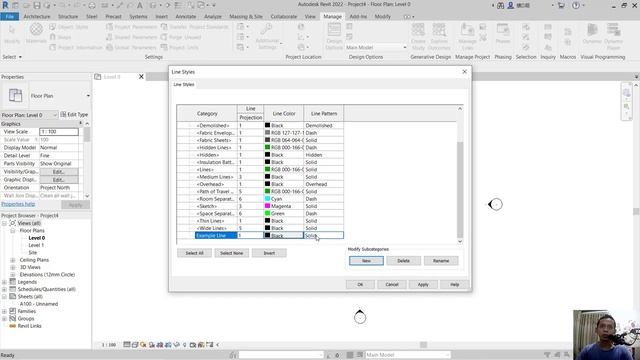Click the Visibility/Graphics Edit button
640x360 pixels.
[x=59, y=172]
